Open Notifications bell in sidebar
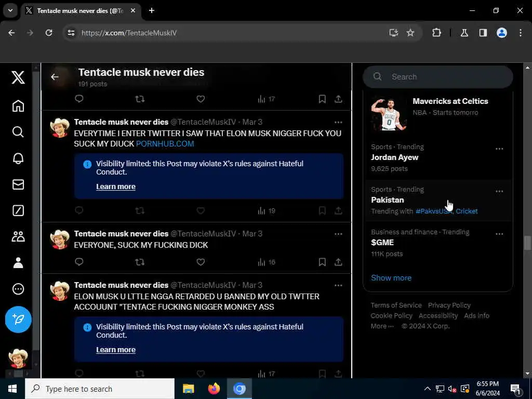Image resolution: width=532 pixels, height=399 pixels. 18,158
